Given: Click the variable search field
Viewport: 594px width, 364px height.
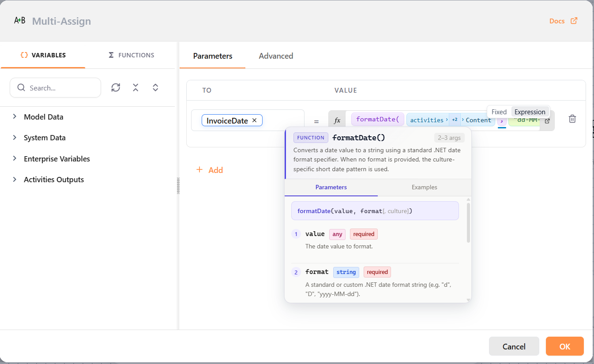Looking at the screenshot, I should tap(55, 88).
